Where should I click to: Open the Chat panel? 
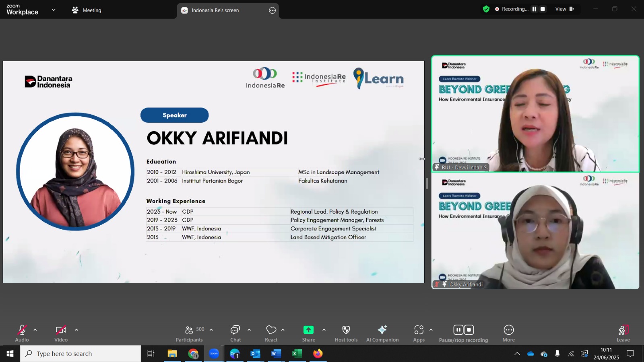(235, 333)
